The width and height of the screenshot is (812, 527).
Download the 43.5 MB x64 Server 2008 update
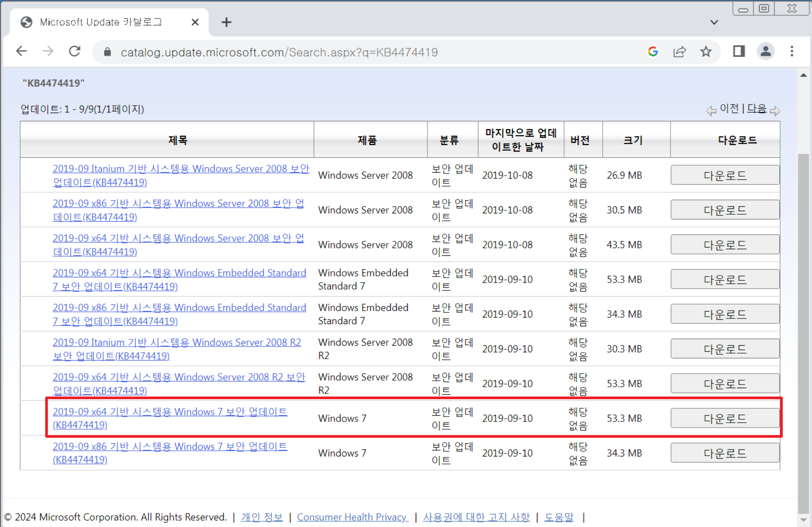[725, 244]
